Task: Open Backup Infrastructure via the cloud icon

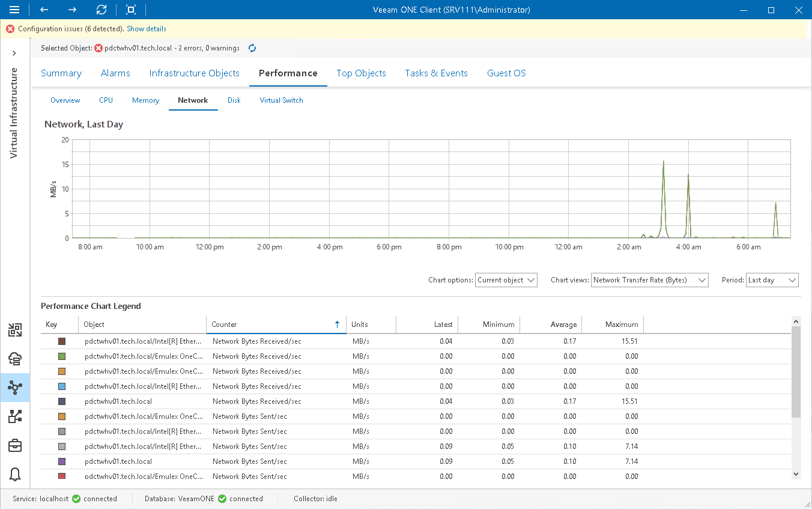Action: 15,358
